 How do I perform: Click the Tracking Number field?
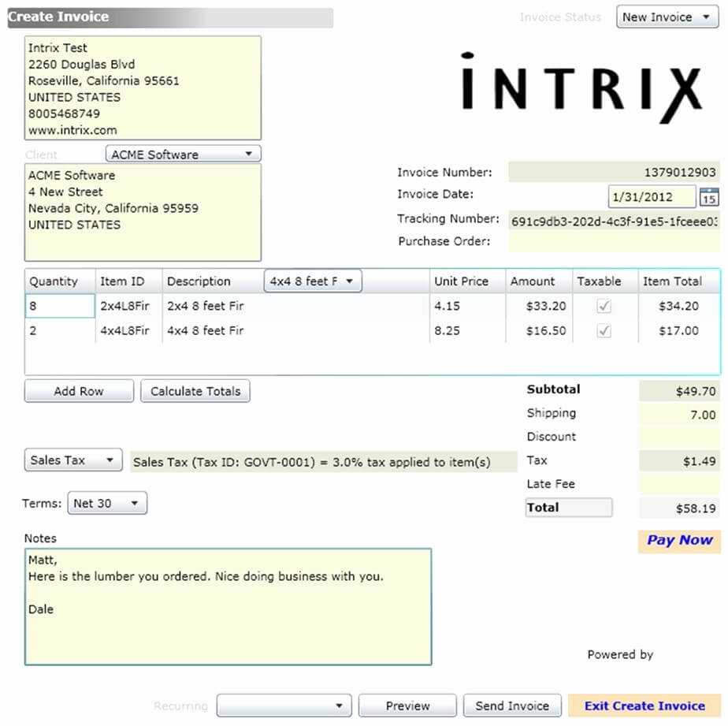(x=615, y=221)
